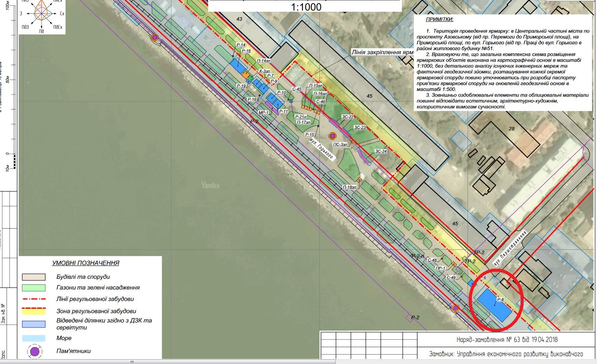Click the allocated plots legend swatch
The height and width of the screenshot is (364, 597).
(x=34, y=324)
